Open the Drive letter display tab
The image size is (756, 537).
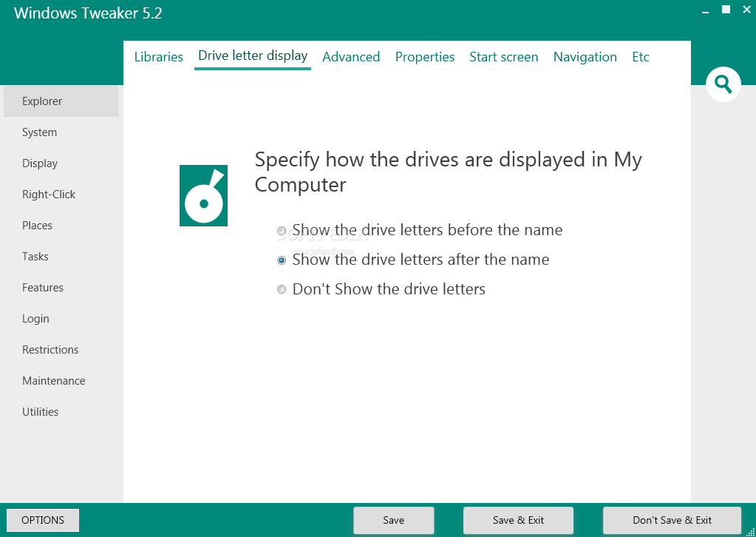(253, 56)
